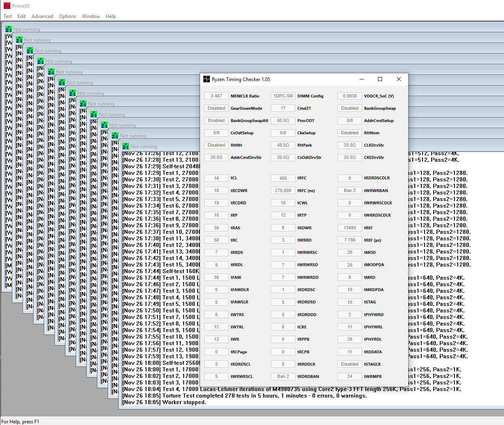Click the tREF (µs) value 7 786
The height and width of the screenshot is (425, 504).
click(350, 240)
